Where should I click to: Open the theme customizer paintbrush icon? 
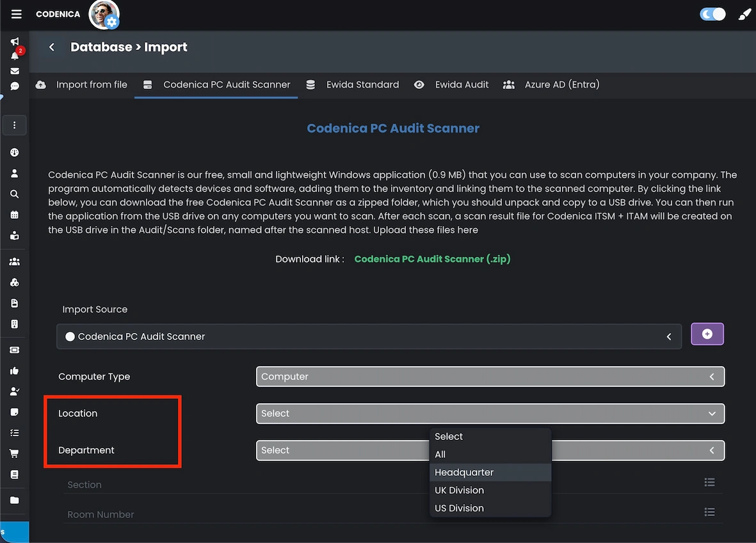(744, 13)
